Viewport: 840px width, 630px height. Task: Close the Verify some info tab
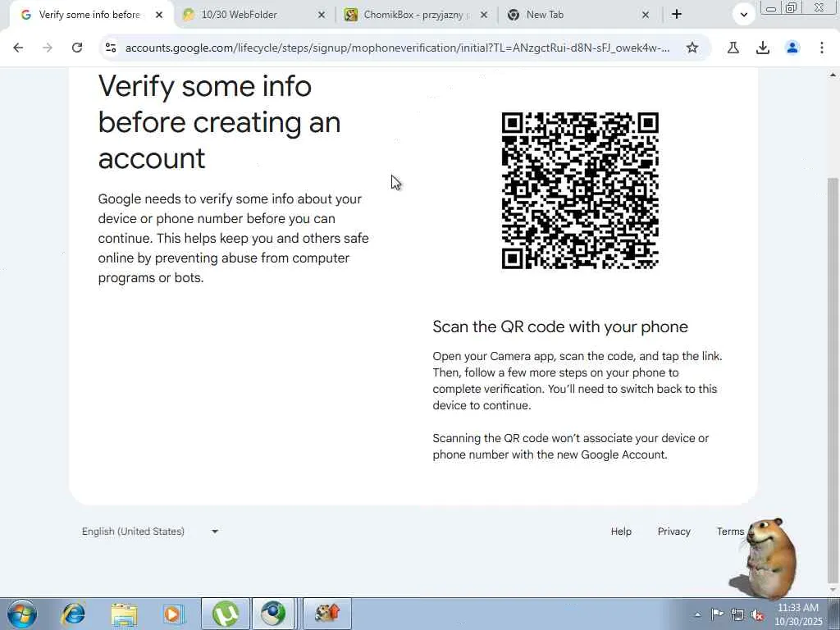(x=159, y=15)
